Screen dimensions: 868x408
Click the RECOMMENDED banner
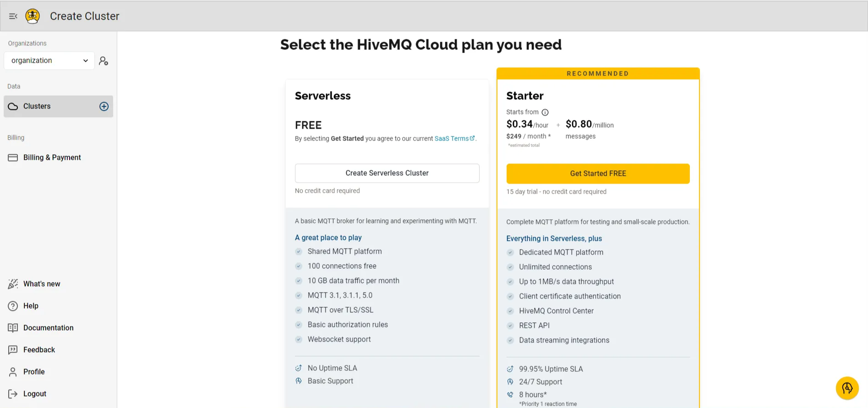click(598, 73)
